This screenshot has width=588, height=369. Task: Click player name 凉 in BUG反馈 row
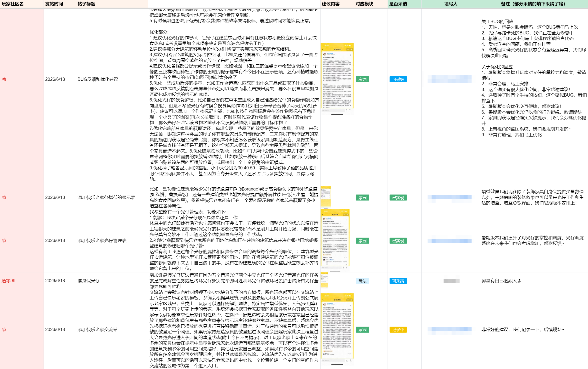tap(4, 79)
